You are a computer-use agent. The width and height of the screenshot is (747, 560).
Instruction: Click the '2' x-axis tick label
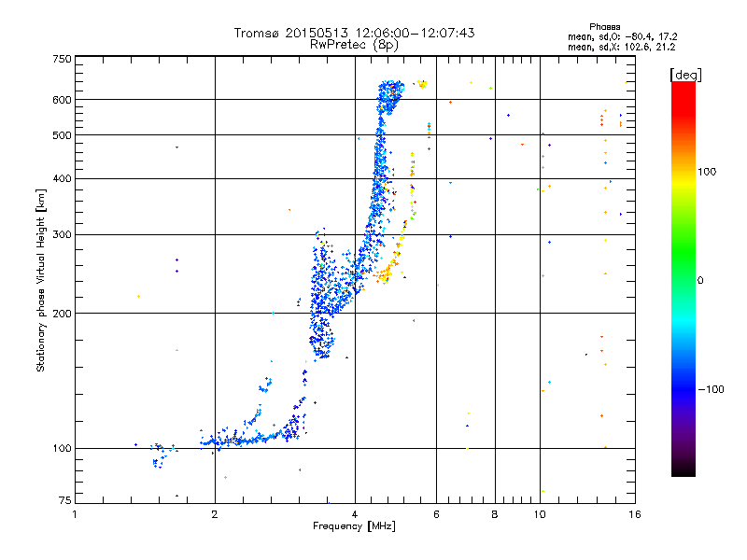(x=215, y=514)
